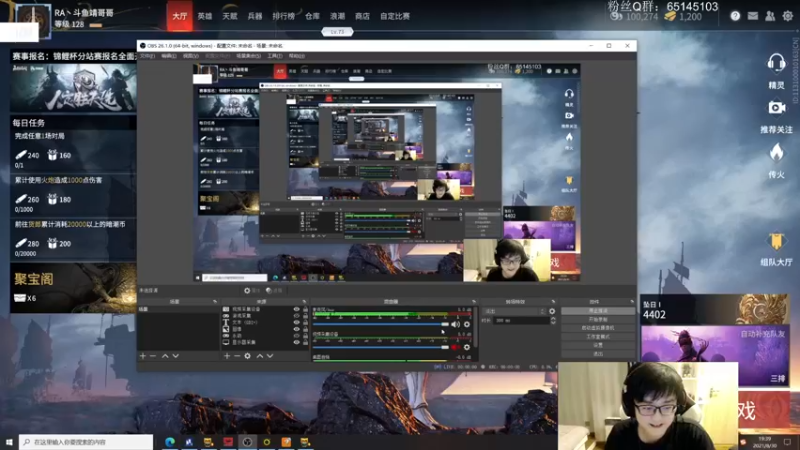The image size is (800, 450).
Task: Add a new source with plus icon
Action: [x=227, y=356]
